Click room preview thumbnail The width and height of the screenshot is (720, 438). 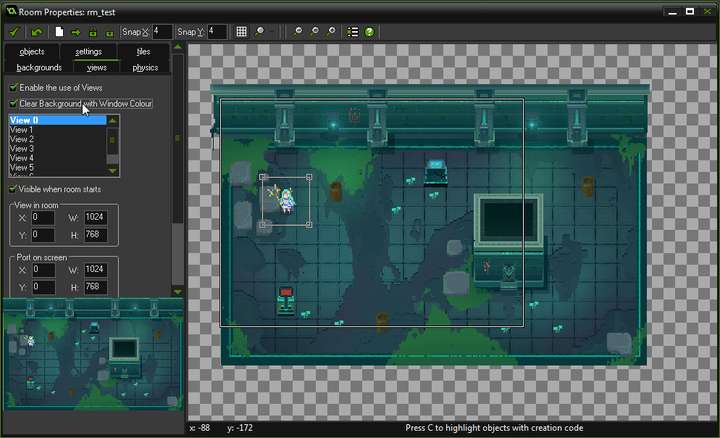pos(93,354)
